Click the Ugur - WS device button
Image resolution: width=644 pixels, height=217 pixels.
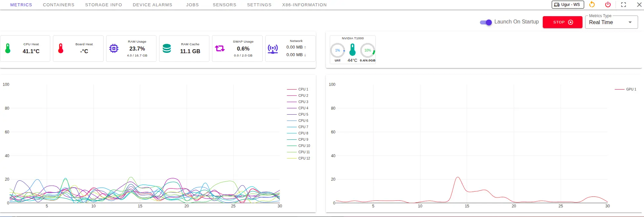coord(568,5)
